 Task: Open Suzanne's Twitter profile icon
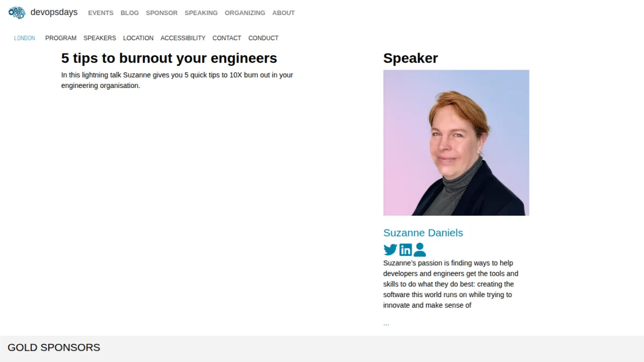pos(390,250)
